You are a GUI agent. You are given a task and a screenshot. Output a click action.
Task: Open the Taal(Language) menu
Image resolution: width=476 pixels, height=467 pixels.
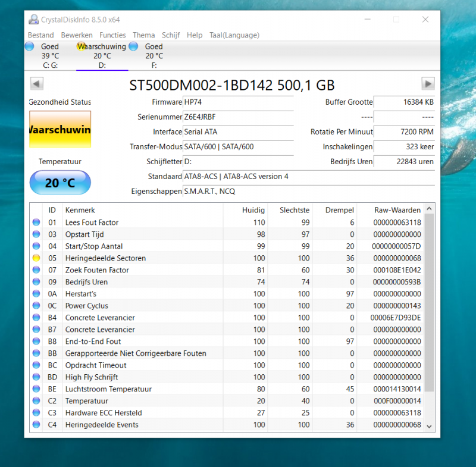point(234,35)
